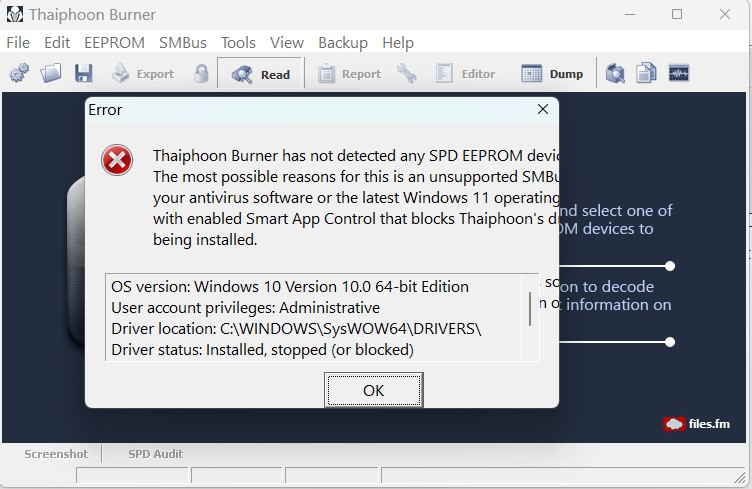Switch to the Screenshot tab

(56, 454)
